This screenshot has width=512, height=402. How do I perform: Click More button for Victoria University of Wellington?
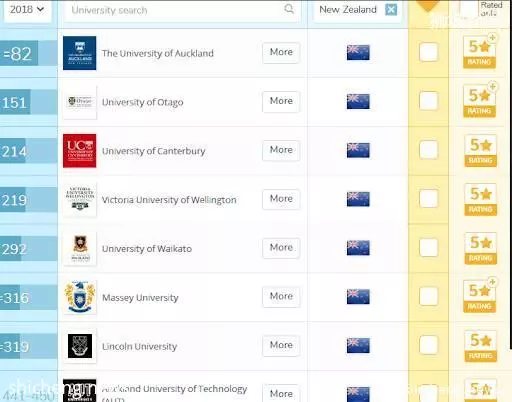[281, 199]
